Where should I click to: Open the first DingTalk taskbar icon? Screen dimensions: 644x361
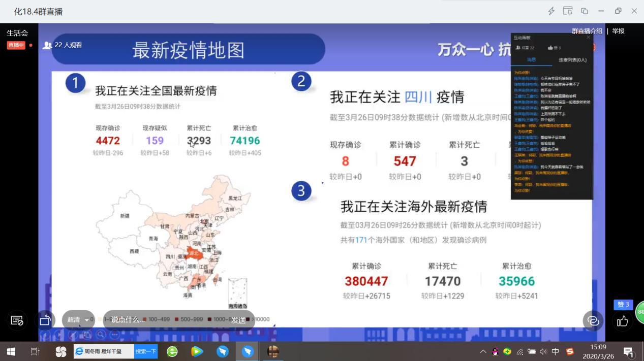pos(223,351)
